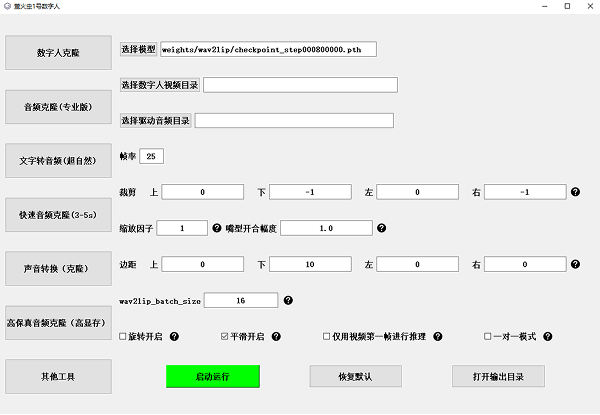Click 裁剪 左 field with value 0
600x415 pixels.
417,192
